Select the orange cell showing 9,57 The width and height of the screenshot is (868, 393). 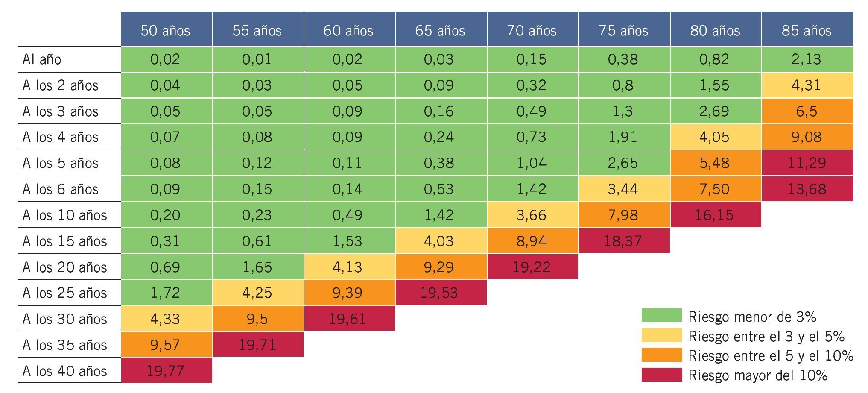point(166,345)
